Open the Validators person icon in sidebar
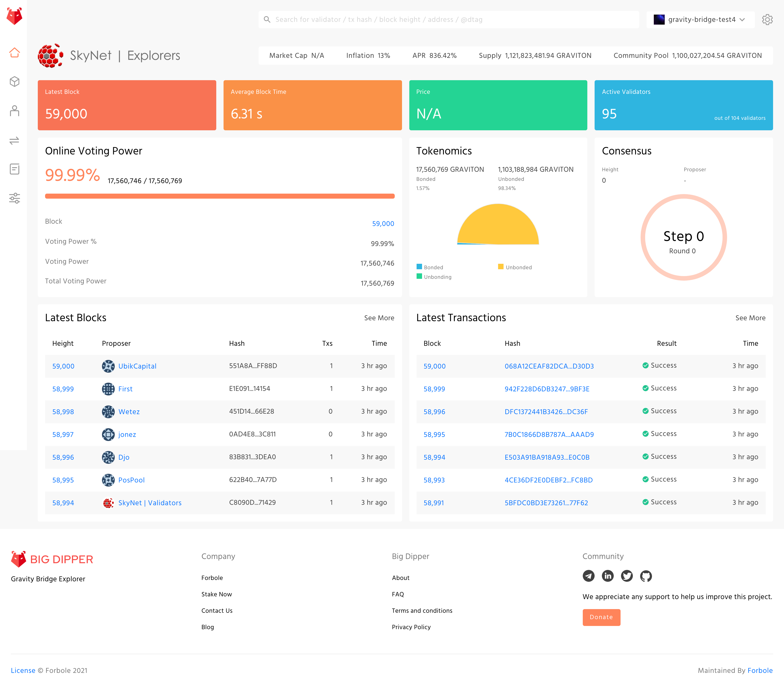This screenshot has width=784, height=687. 14,111
